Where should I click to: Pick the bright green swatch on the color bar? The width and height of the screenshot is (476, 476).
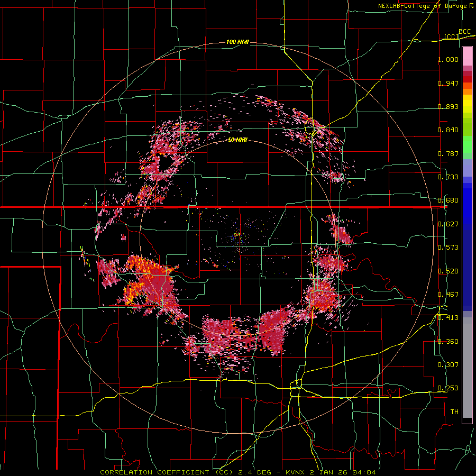pos(467,144)
